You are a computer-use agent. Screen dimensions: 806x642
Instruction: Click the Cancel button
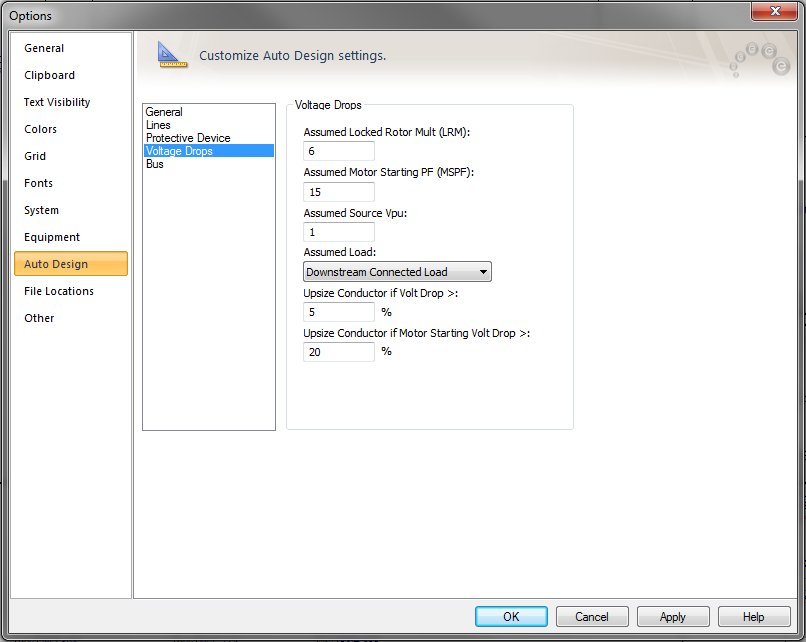[x=592, y=616]
